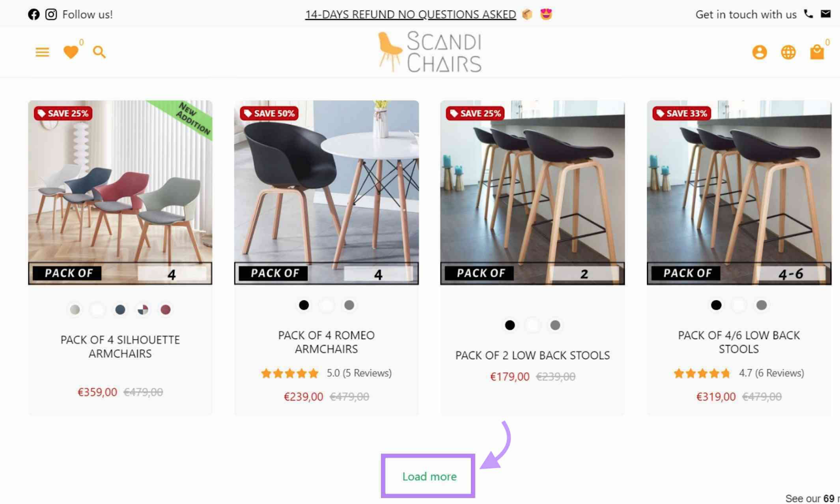The height and width of the screenshot is (504, 840).
Task: Load more products
Action: point(429,476)
